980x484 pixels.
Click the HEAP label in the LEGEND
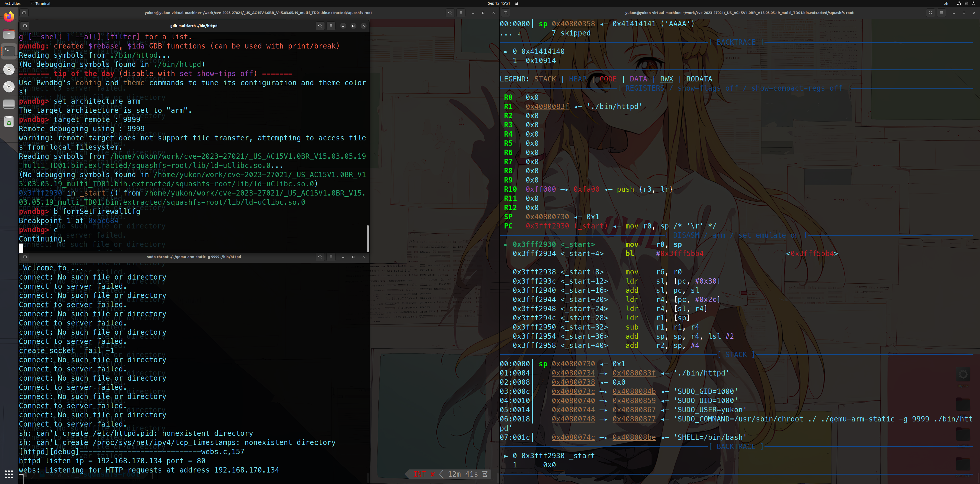(578, 79)
